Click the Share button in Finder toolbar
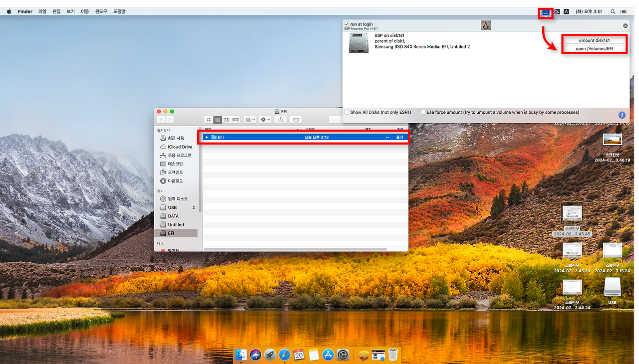Screen dimensions: 639x364 281,120
